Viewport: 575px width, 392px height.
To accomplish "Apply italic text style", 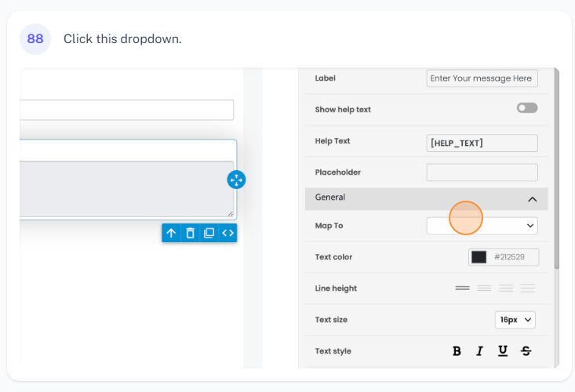I will click(479, 351).
